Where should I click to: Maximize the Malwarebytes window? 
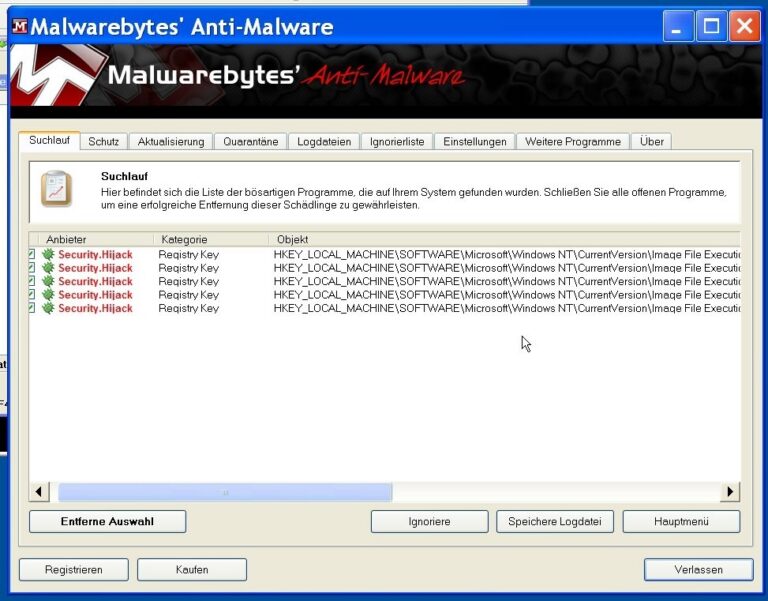tap(711, 26)
